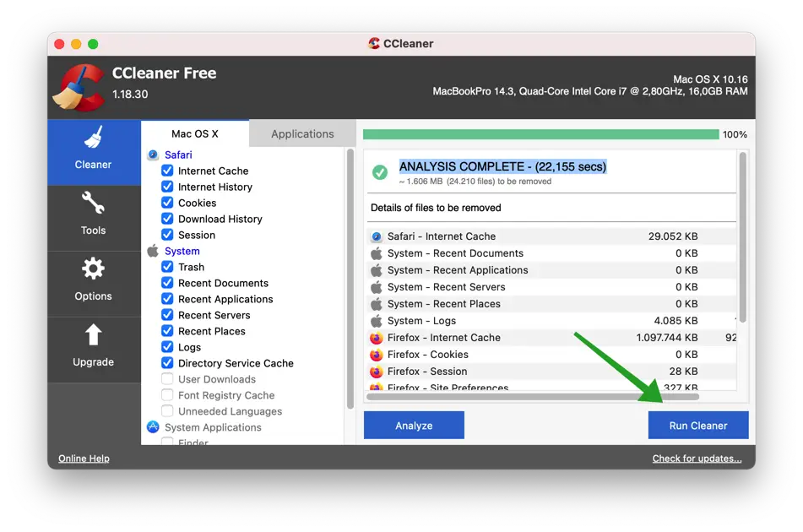Click the results horizontal scrollbar
Image resolution: width=803 pixels, height=532 pixels.
[533, 396]
